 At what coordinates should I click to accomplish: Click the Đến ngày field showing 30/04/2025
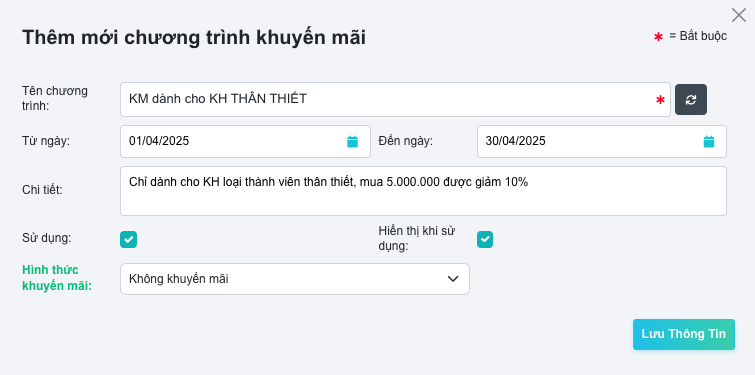click(x=602, y=142)
